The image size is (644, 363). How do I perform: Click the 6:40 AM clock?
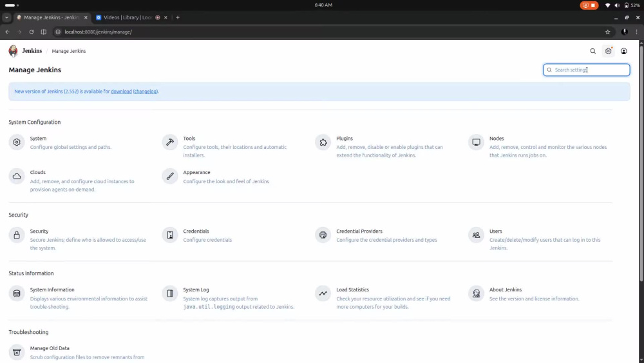(x=323, y=5)
